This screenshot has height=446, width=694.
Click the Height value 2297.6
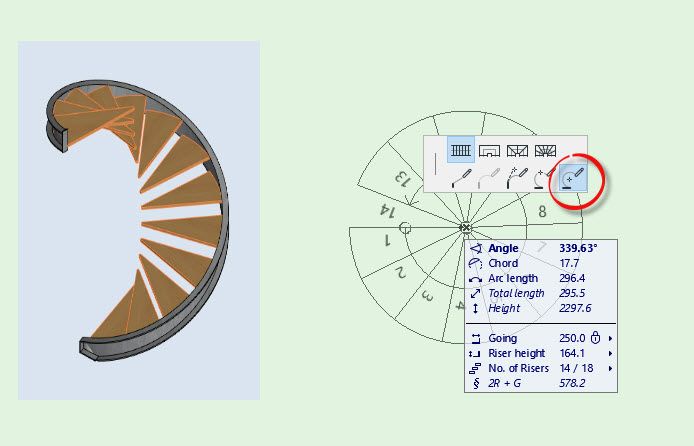pyautogui.click(x=575, y=308)
